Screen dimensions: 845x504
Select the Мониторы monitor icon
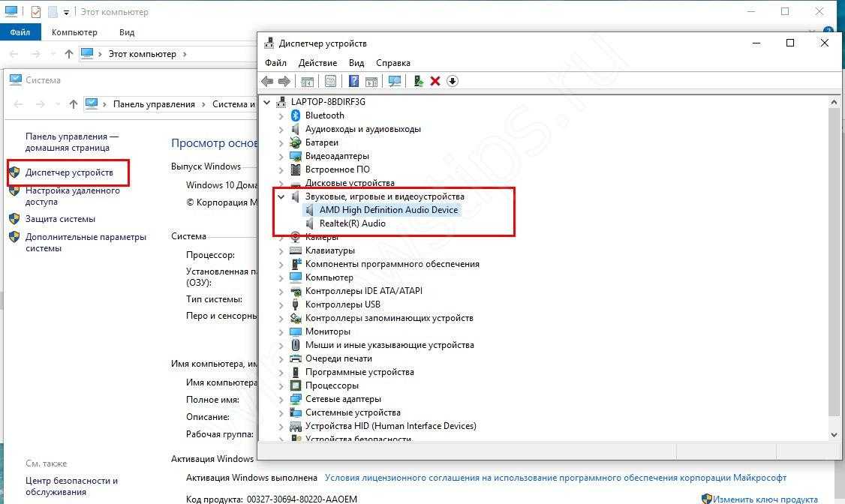pyautogui.click(x=296, y=331)
